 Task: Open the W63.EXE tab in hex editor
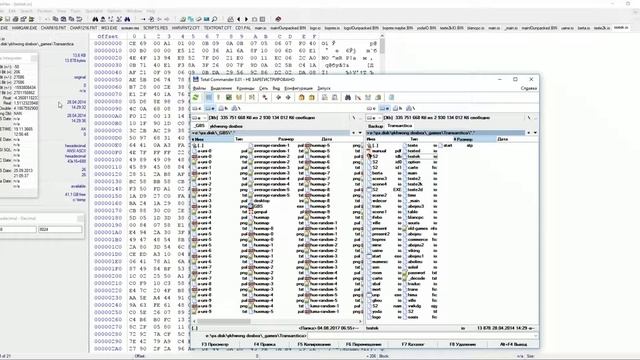(x=109, y=28)
